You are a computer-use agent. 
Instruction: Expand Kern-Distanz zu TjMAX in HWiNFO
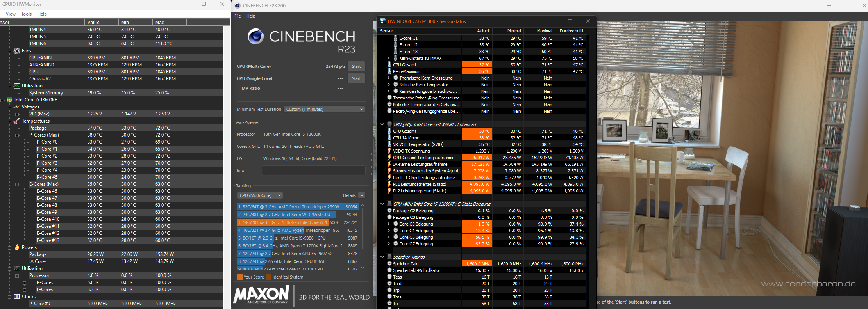[x=388, y=58]
